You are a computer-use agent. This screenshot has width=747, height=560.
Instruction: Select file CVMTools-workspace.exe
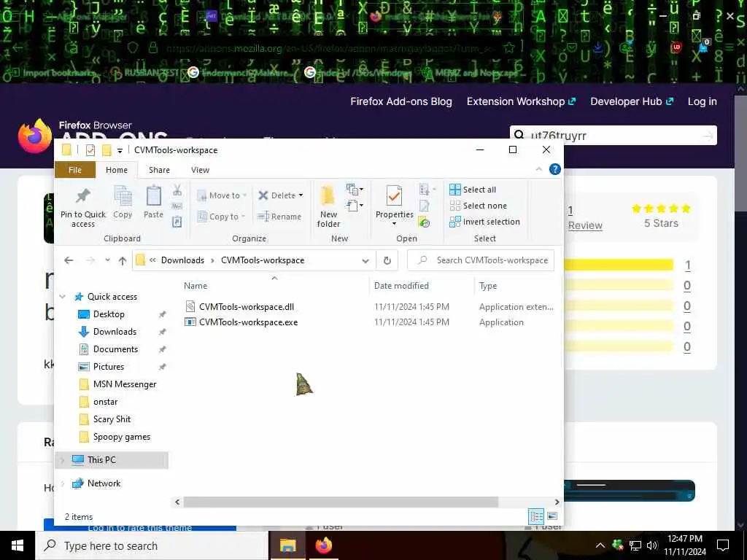(248, 322)
